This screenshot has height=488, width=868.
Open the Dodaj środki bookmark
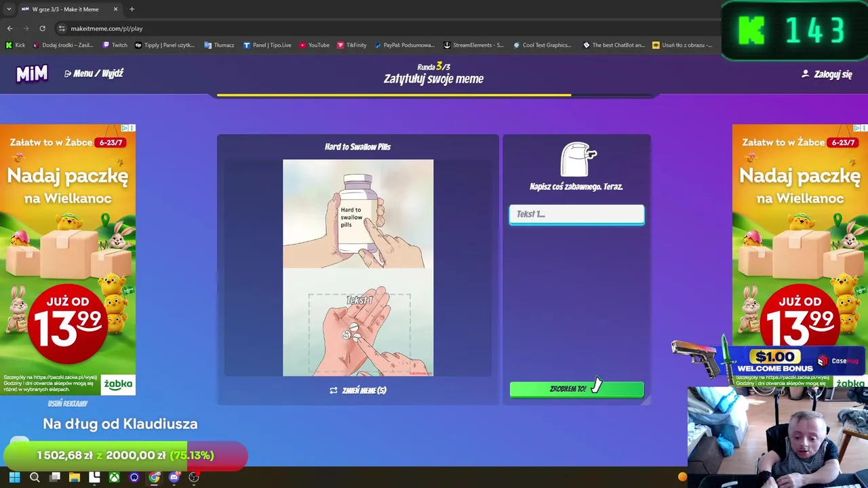pyautogui.click(x=63, y=45)
